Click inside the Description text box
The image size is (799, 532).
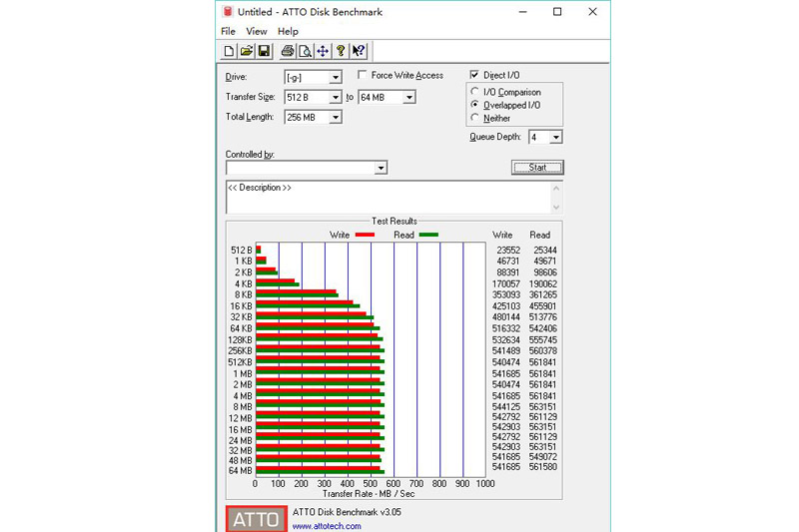pyautogui.click(x=390, y=198)
